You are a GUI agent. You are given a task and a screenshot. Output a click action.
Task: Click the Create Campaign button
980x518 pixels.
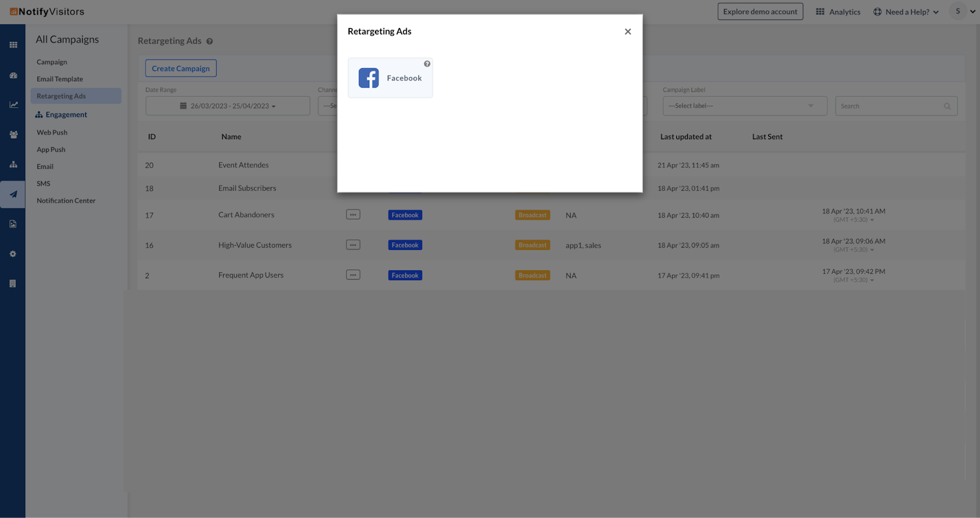coord(181,69)
